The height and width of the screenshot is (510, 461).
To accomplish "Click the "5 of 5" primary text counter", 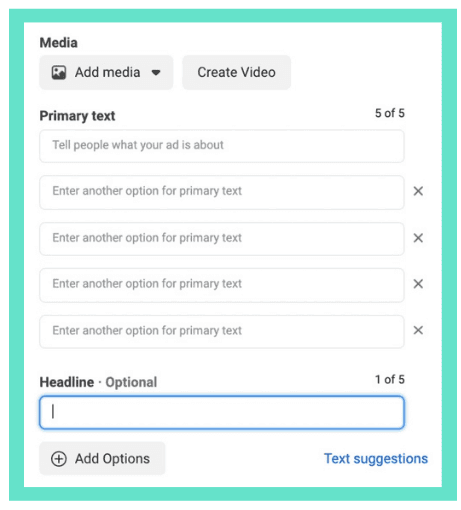I will click(x=390, y=113).
